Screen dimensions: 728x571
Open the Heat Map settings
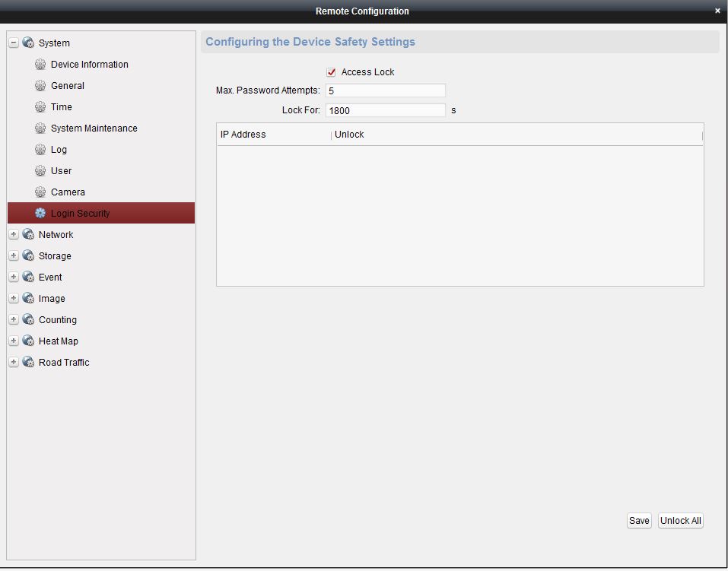tap(58, 341)
